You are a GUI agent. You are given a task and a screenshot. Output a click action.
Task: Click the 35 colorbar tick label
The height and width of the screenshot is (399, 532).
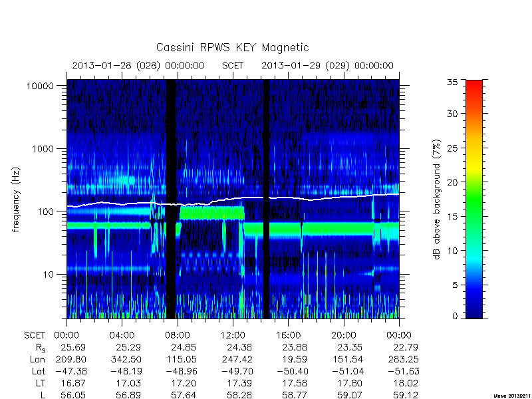452,82
